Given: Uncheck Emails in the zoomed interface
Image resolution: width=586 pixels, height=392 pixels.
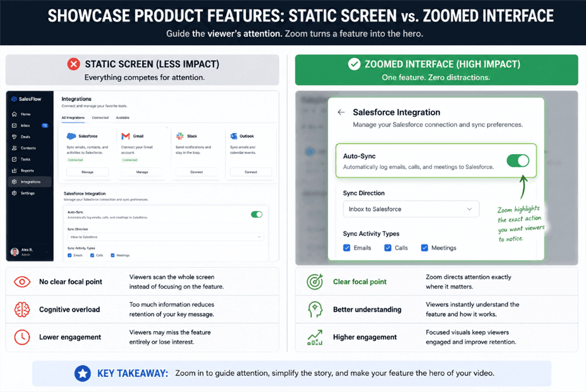Looking at the screenshot, I should [x=347, y=248].
